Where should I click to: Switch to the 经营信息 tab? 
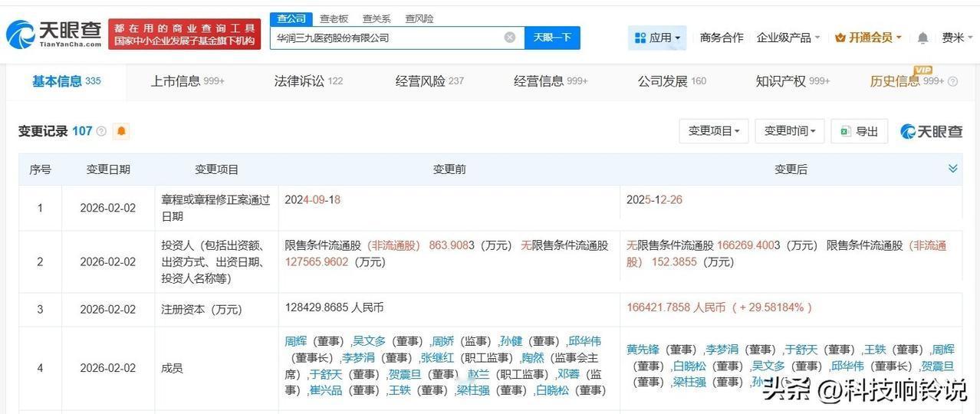point(551,81)
